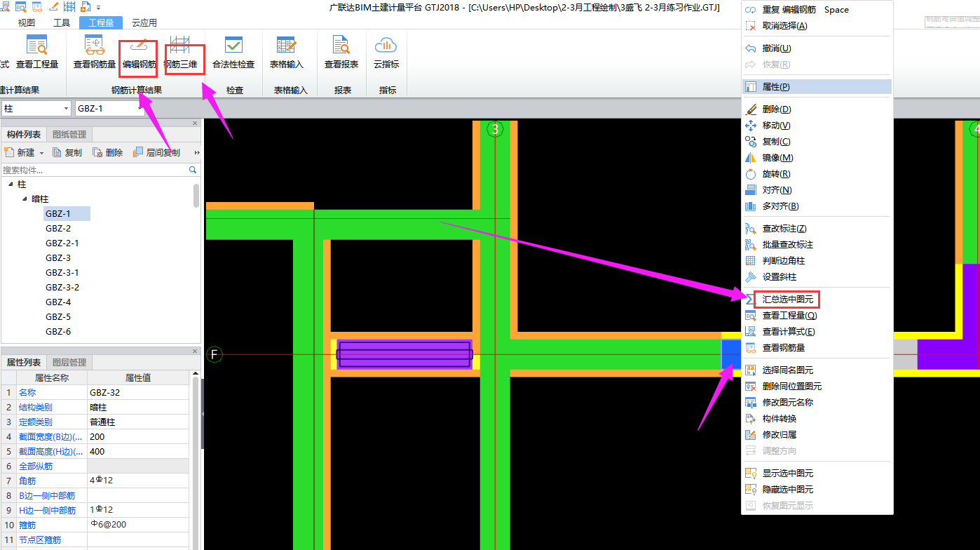Image resolution: width=980 pixels, height=550 pixels.
Task: Open quick access toolbar customize arrow
Action: pyautogui.click(x=99, y=7)
